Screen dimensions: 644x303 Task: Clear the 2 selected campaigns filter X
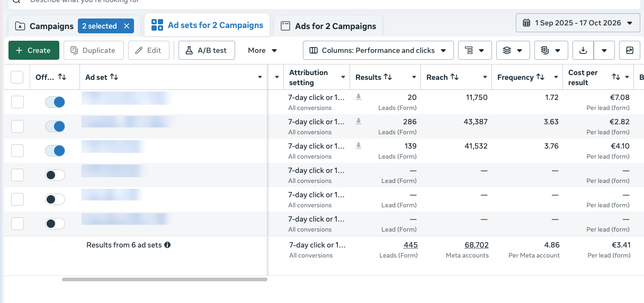pos(126,26)
